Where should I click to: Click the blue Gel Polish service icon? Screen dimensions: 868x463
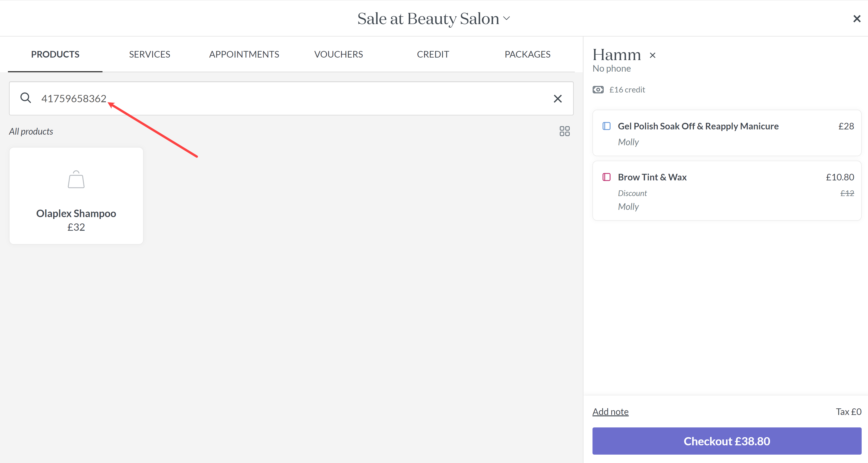point(607,126)
